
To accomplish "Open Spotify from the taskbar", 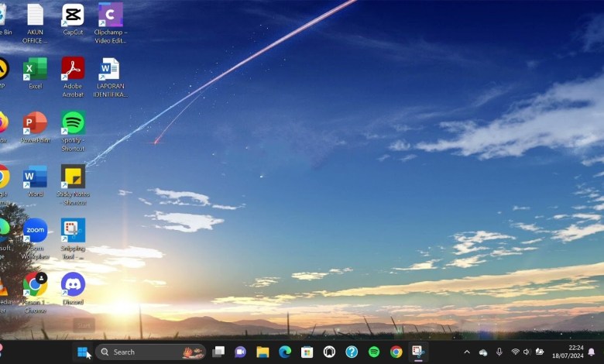I will [x=374, y=352].
